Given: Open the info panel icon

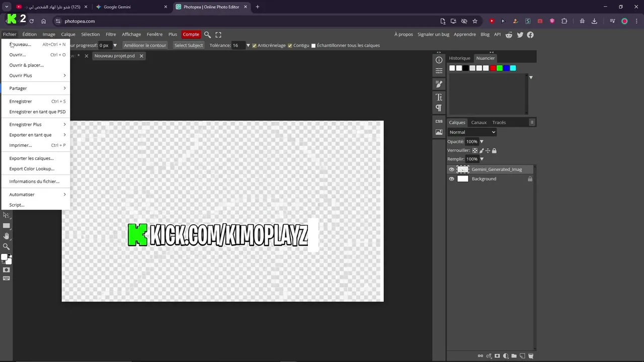Looking at the screenshot, I should (x=439, y=60).
